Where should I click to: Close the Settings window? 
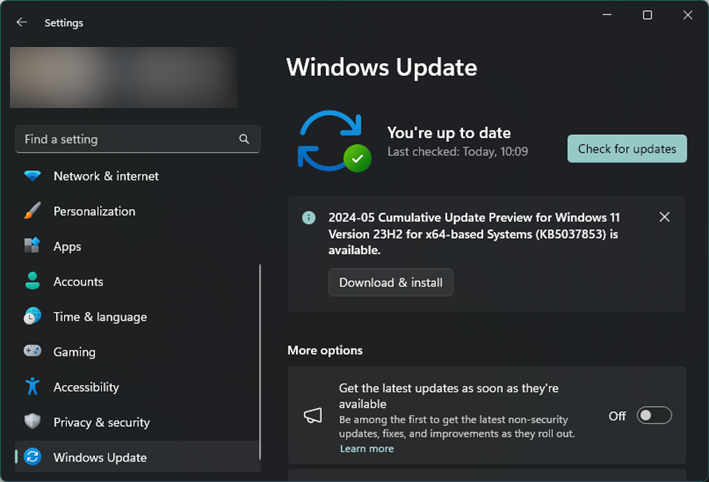(x=688, y=15)
